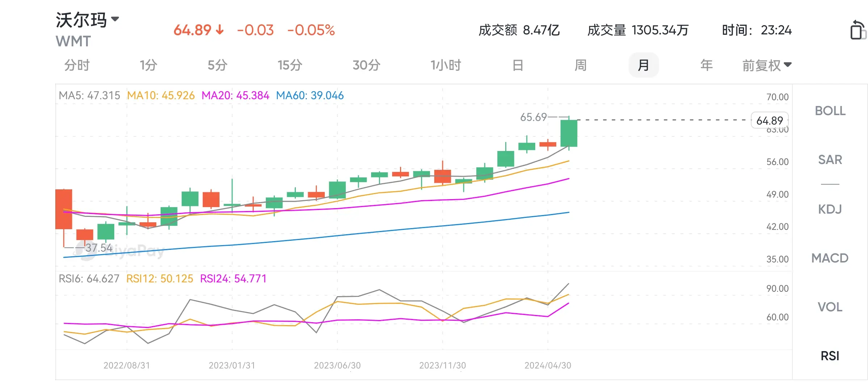The width and height of the screenshot is (868, 391).
Task: Enable the BOLL indicator
Action: (830, 111)
